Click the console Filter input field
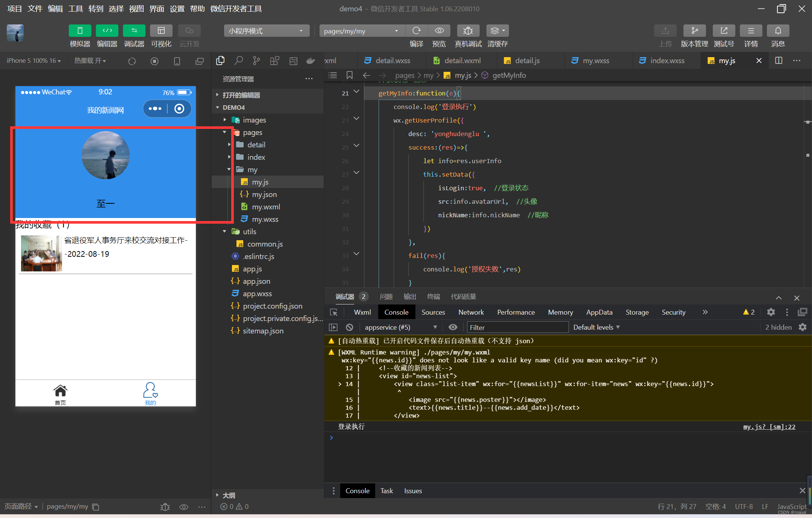812x518 pixels. pyautogui.click(x=517, y=327)
